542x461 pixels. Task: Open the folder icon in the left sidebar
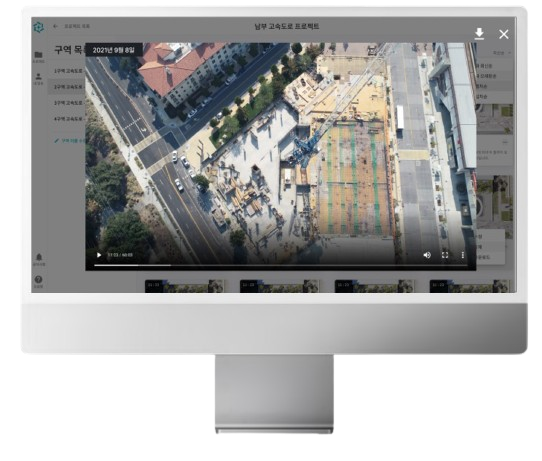[x=38, y=55]
